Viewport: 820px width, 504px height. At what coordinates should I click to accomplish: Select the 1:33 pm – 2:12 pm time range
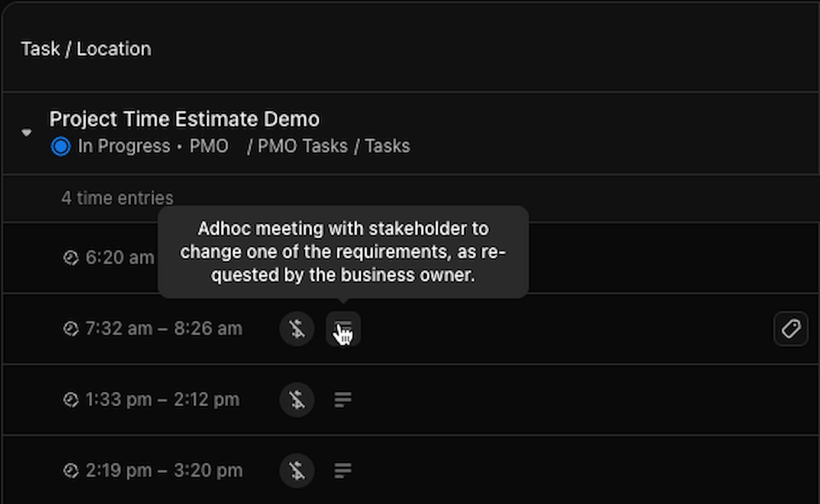coord(162,400)
